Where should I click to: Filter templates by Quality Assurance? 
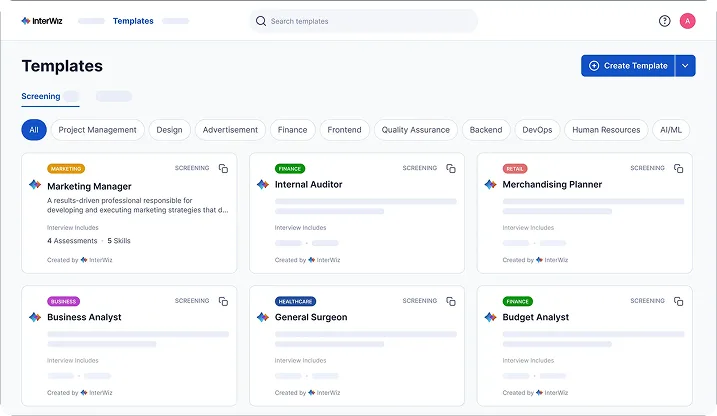point(416,130)
